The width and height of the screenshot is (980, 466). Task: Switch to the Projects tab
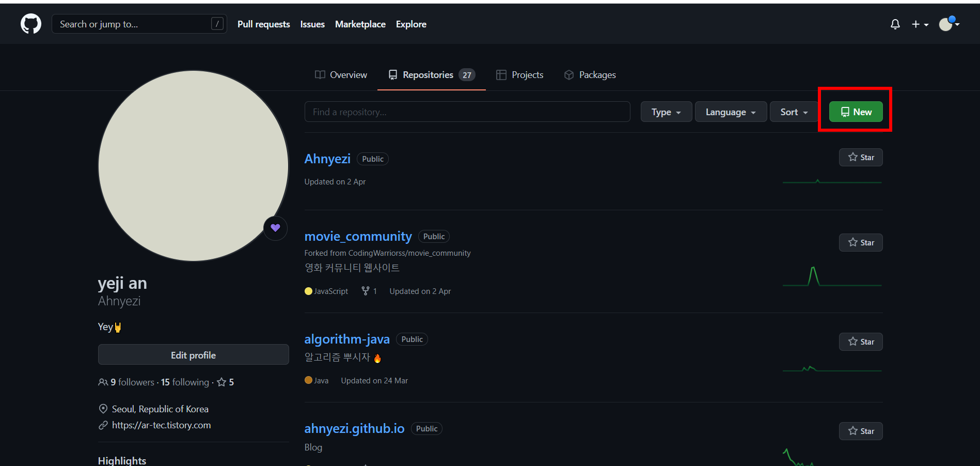pos(519,75)
